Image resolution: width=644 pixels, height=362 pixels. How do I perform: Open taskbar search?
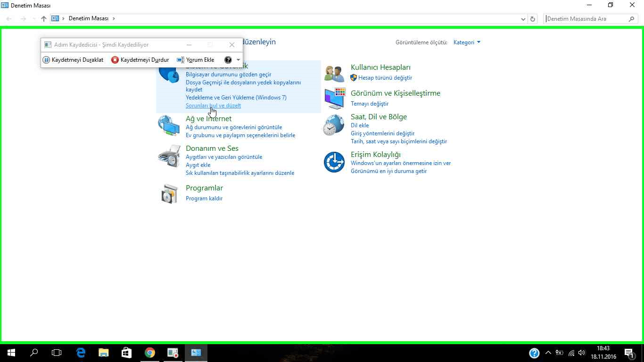34,353
